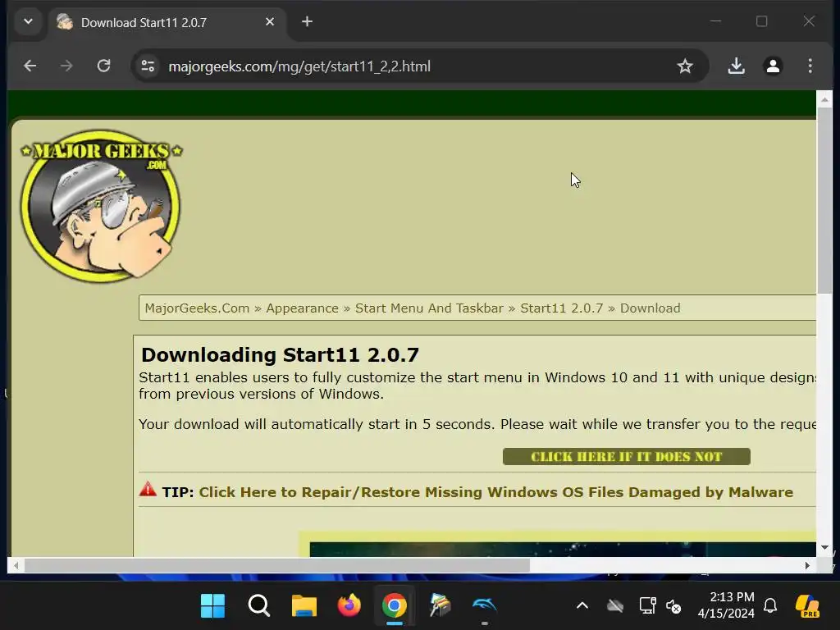Click the scroll up arrow on vertical scrollbar

click(x=824, y=99)
